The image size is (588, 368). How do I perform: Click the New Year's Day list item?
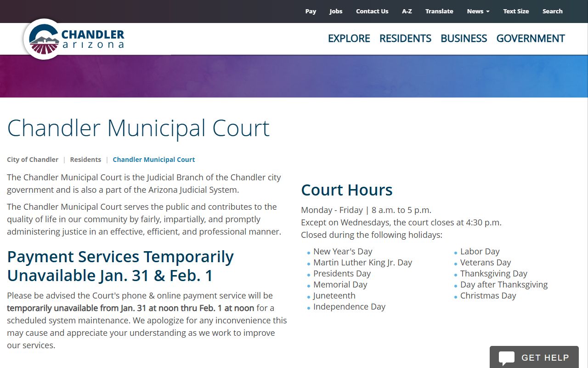[343, 252]
